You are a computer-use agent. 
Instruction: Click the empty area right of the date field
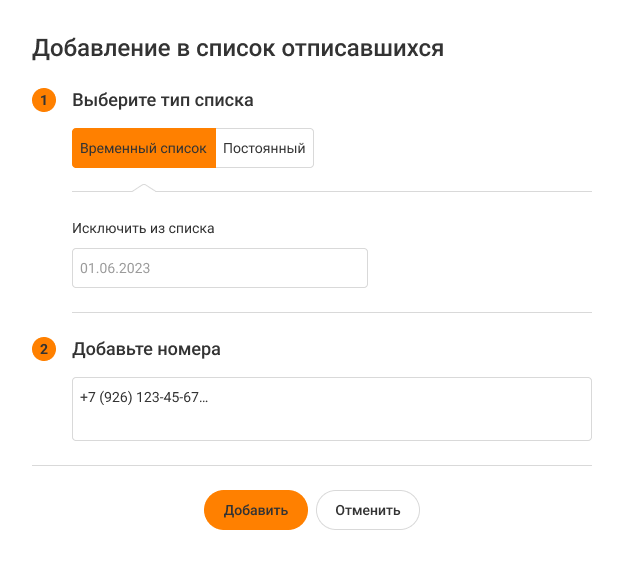pos(480,268)
